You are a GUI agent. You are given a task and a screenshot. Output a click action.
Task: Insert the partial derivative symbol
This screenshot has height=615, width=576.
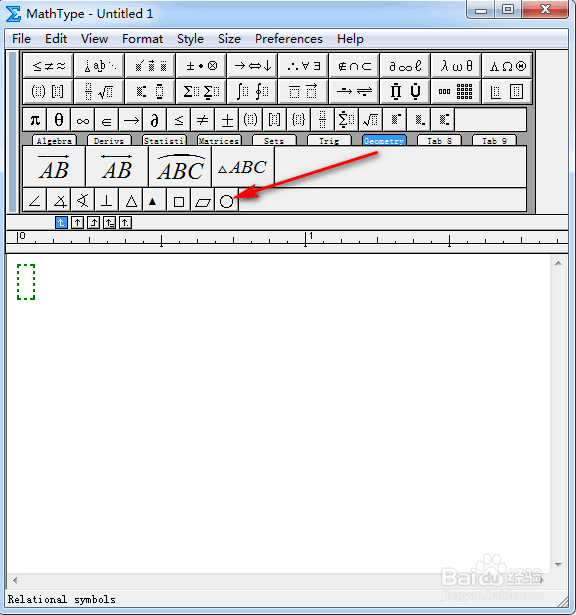(x=155, y=120)
